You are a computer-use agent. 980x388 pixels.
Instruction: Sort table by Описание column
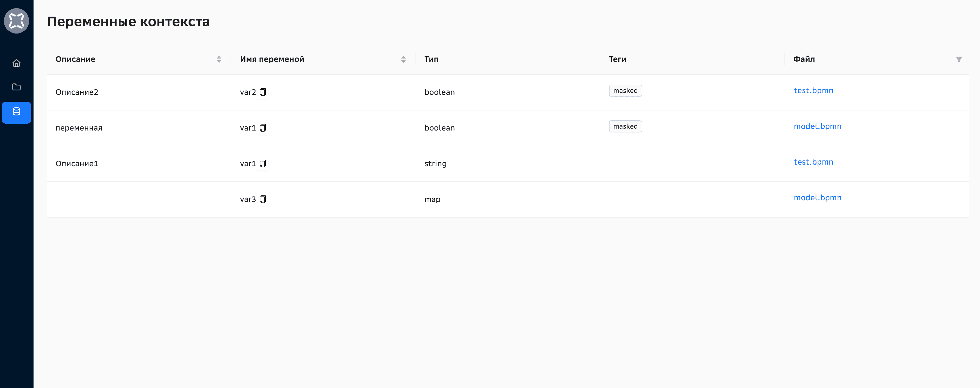point(219,59)
